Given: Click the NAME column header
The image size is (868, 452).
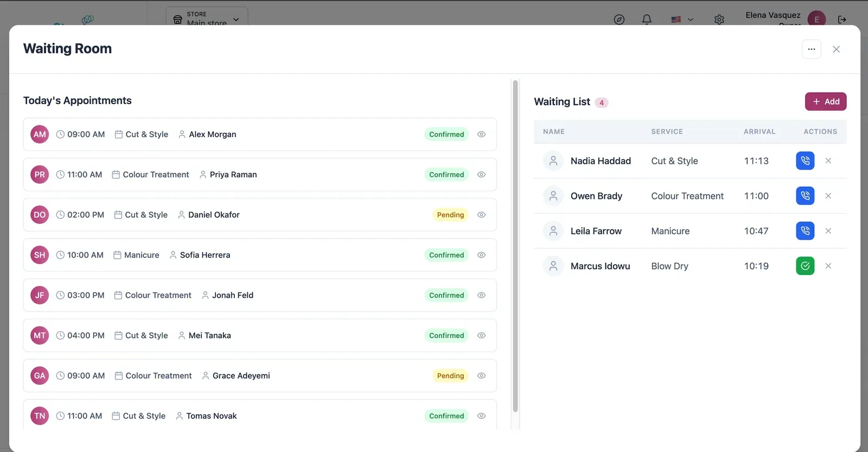Looking at the screenshot, I should (554, 132).
